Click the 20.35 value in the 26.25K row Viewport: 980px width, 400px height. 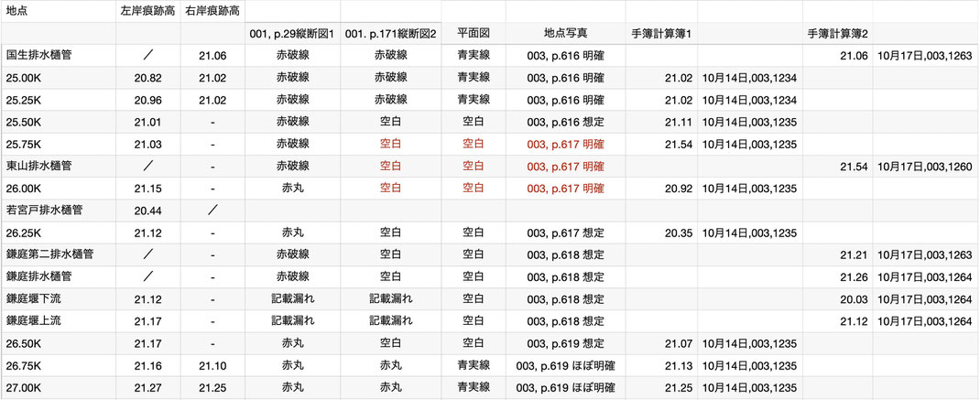click(x=679, y=232)
